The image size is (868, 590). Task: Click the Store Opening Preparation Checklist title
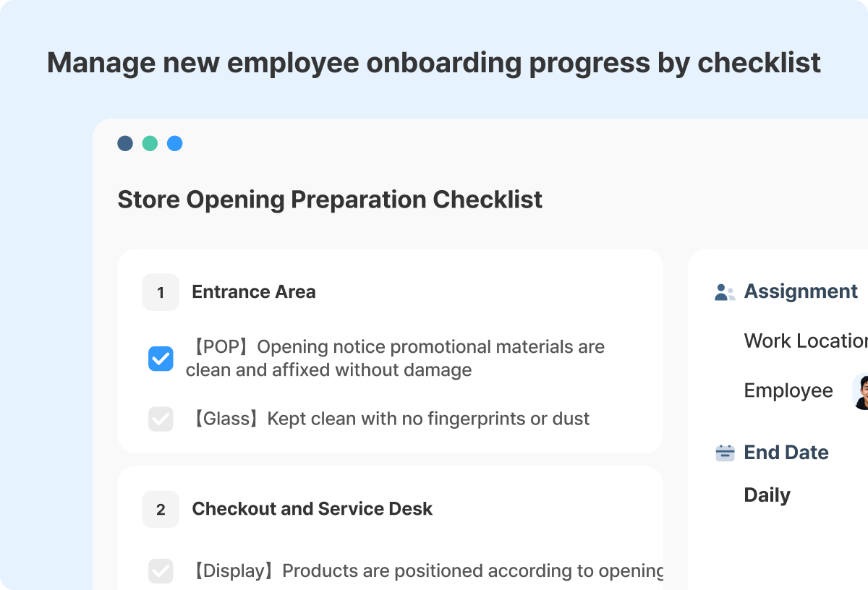330,200
